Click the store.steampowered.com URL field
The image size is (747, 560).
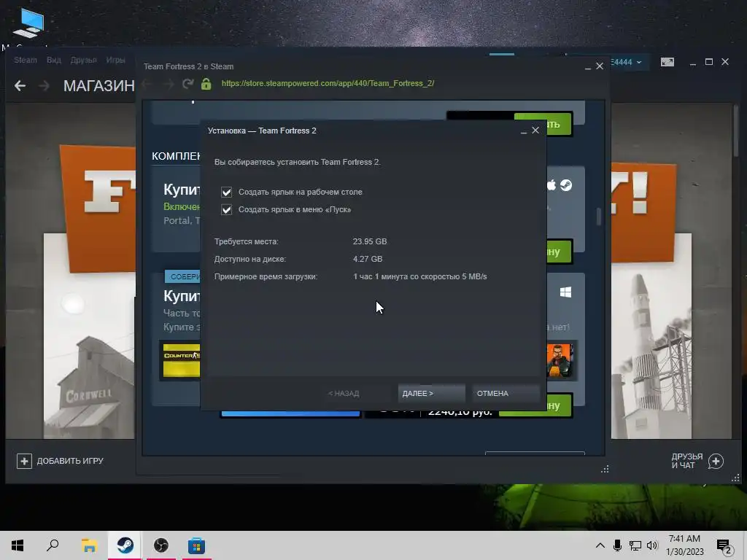[x=328, y=83]
